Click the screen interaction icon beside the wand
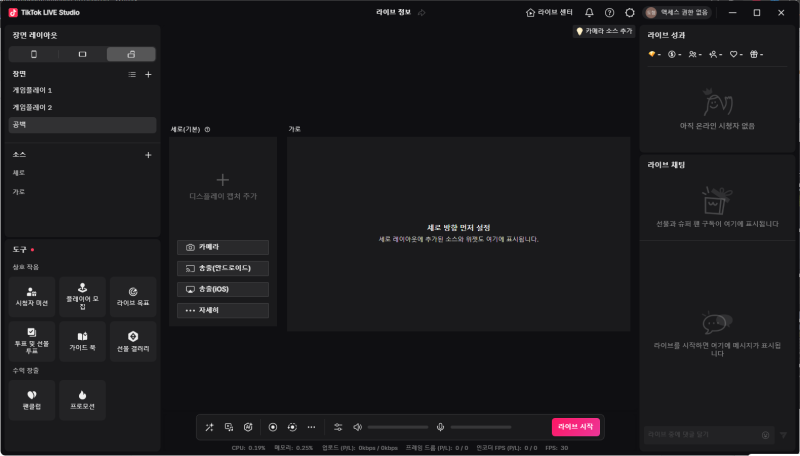This screenshot has width=800, height=456. pos(229,427)
